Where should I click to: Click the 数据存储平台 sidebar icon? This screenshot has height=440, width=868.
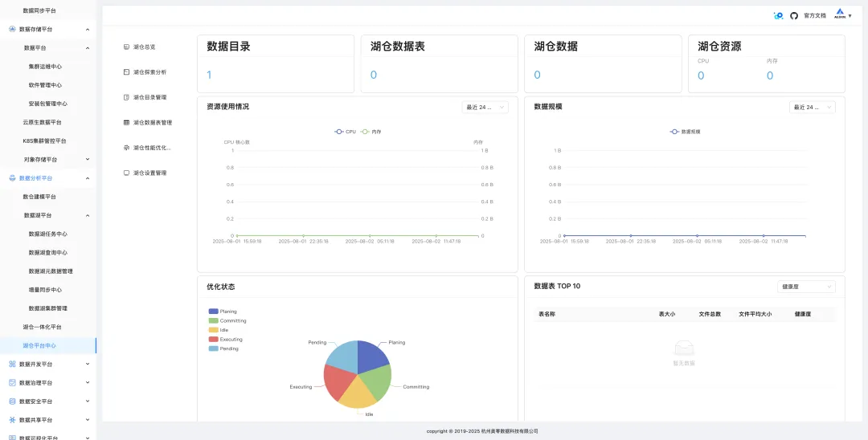pyautogui.click(x=12, y=29)
